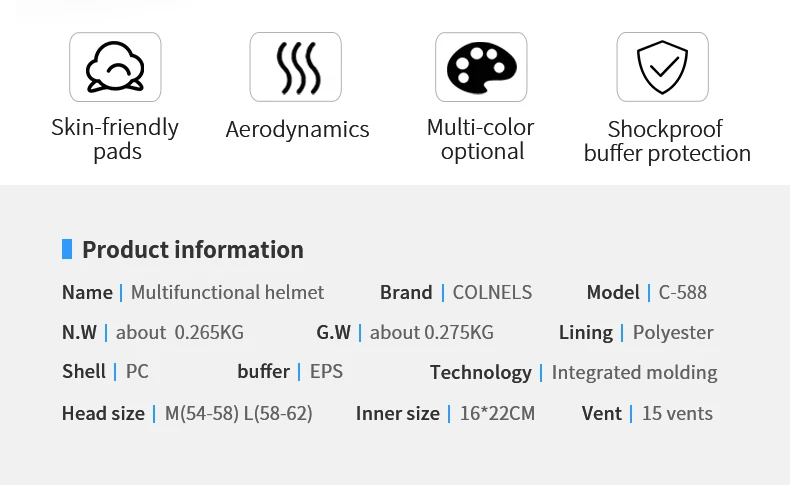Screen dimensions: 790x488
Task: Click the shockproof shield checkmark icon
Action: [x=662, y=67]
